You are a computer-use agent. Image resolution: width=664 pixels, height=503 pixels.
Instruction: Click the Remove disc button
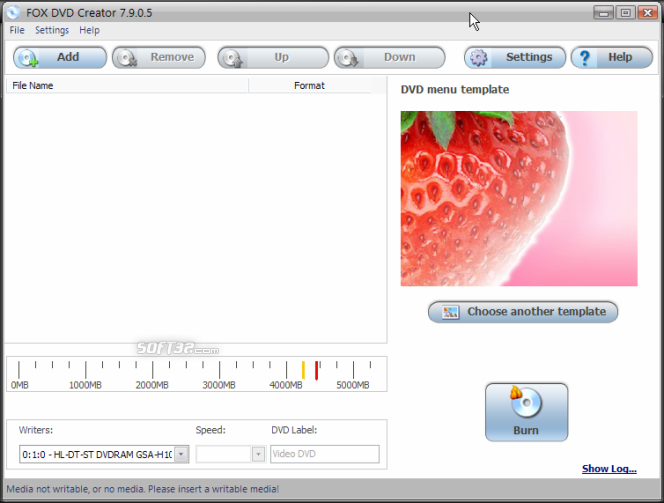pos(159,57)
